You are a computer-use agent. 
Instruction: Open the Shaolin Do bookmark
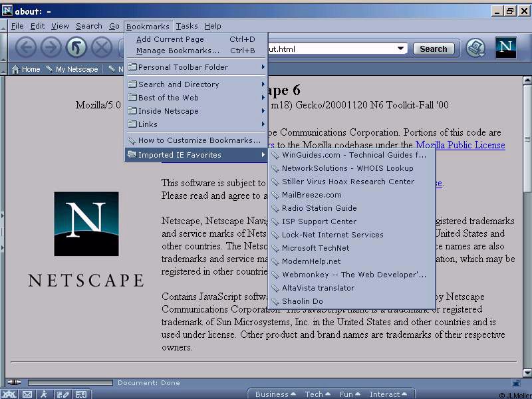click(x=352, y=301)
